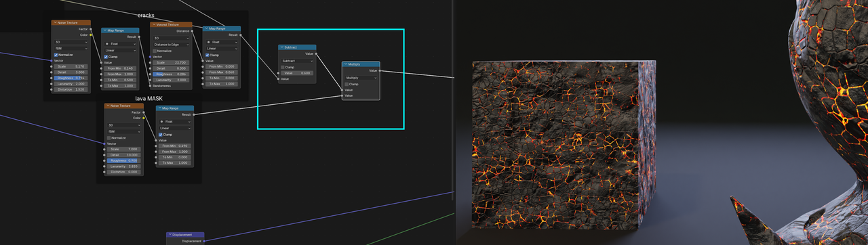The image size is (868, 245).
Task: Open 3D dimensions dropdown in cracks Noise Texture
Action: tap(71, 42)
